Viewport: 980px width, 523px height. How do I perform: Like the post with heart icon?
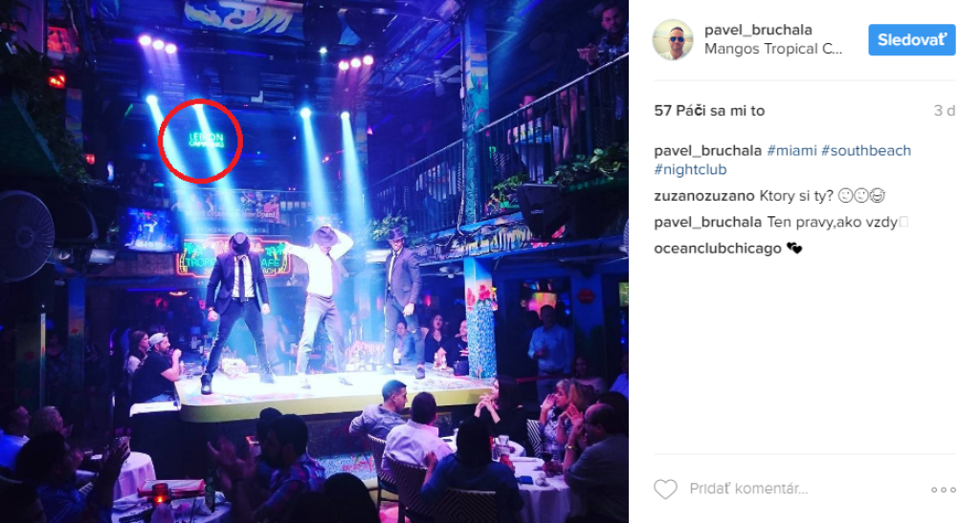[x=665, y=489]
